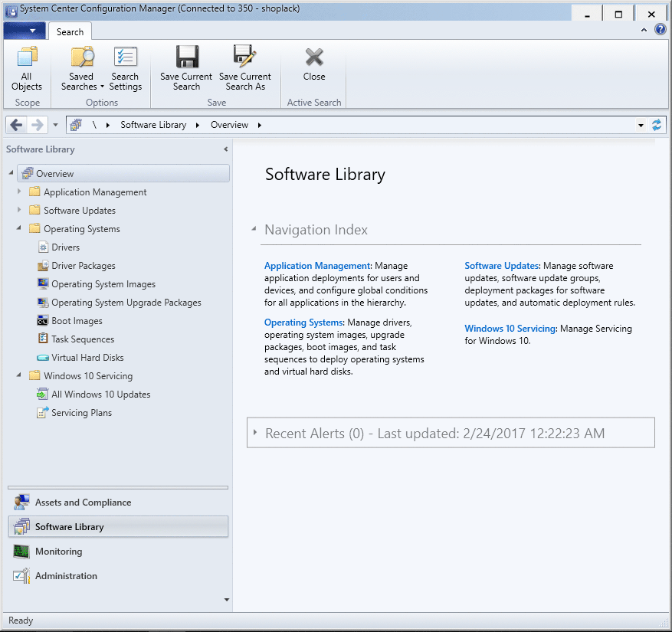
Task: Switch to the Assets and Compliance workspace
Action: click(x=118, y=503)
